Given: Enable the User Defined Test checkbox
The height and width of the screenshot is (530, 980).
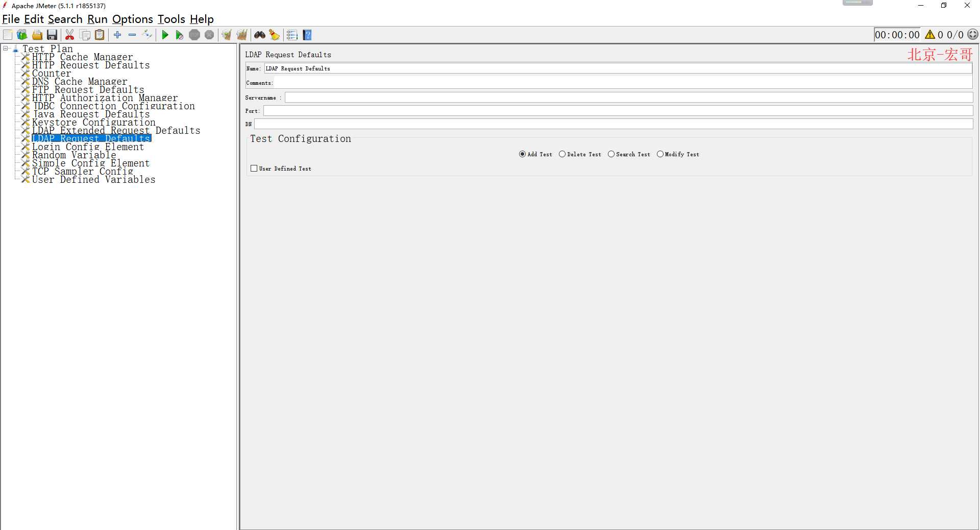Looking at the screenshot, I should [x=254, y=168].
